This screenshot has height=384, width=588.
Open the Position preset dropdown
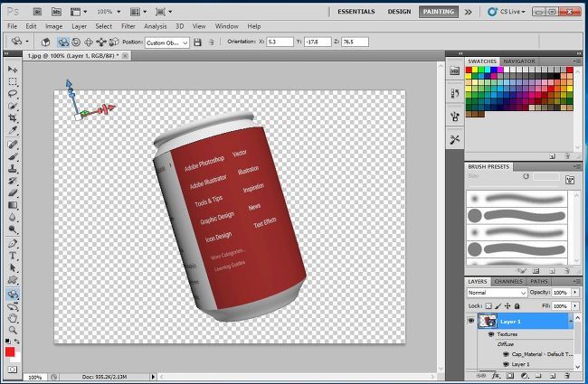167,42
